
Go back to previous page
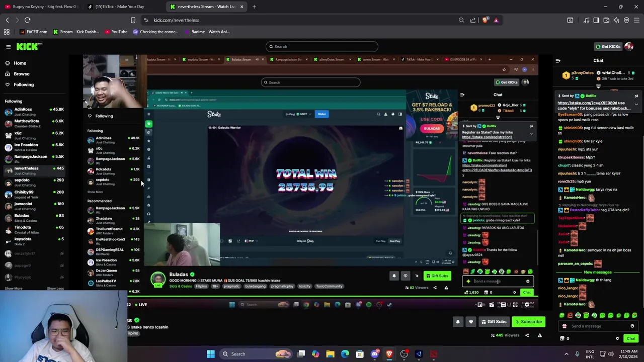[7, 20]
